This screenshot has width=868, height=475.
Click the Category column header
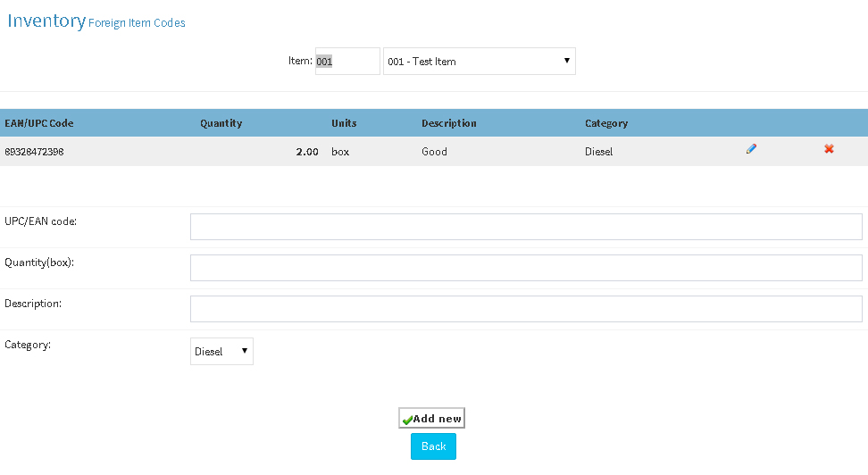tap(606, 123)
